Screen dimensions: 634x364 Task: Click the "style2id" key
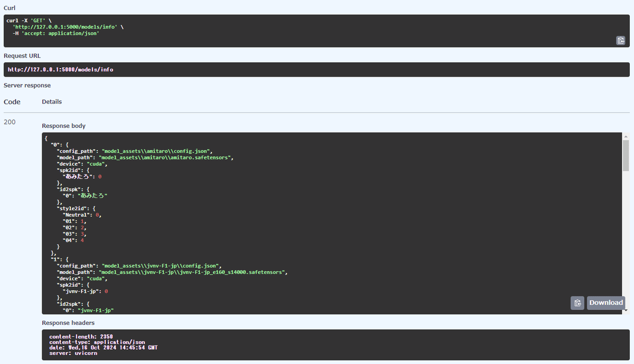[73, 208]
